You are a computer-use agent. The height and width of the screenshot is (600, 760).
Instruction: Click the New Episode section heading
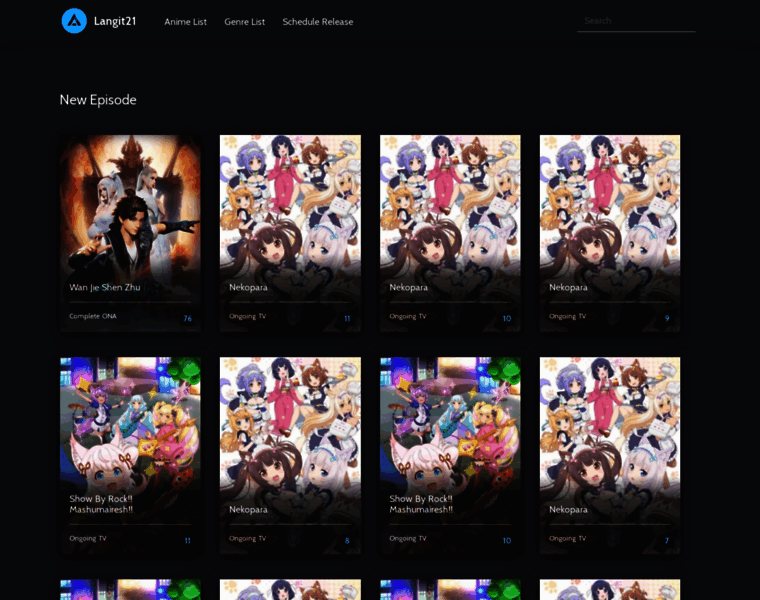(98, 100)
